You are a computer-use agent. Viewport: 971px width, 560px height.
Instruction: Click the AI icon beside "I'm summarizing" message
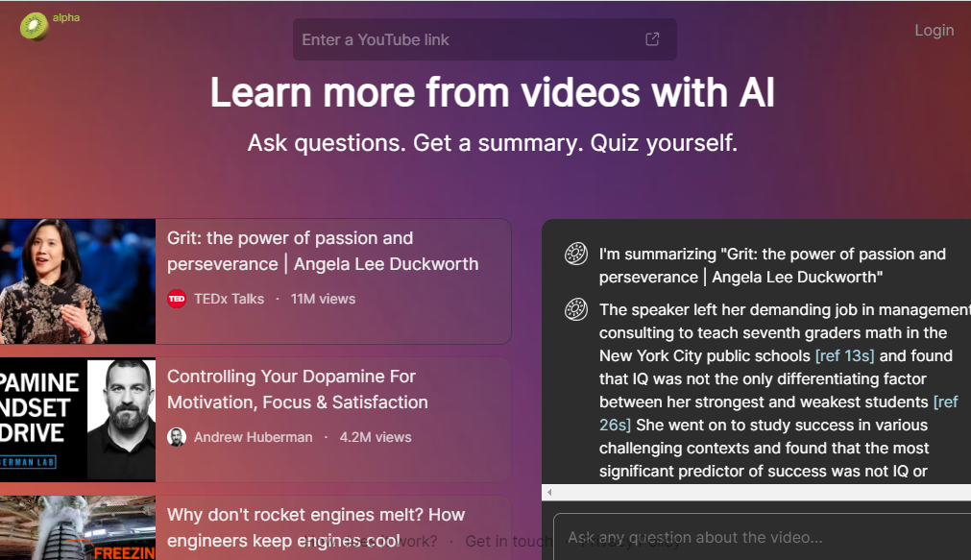(x=575, y=255)
